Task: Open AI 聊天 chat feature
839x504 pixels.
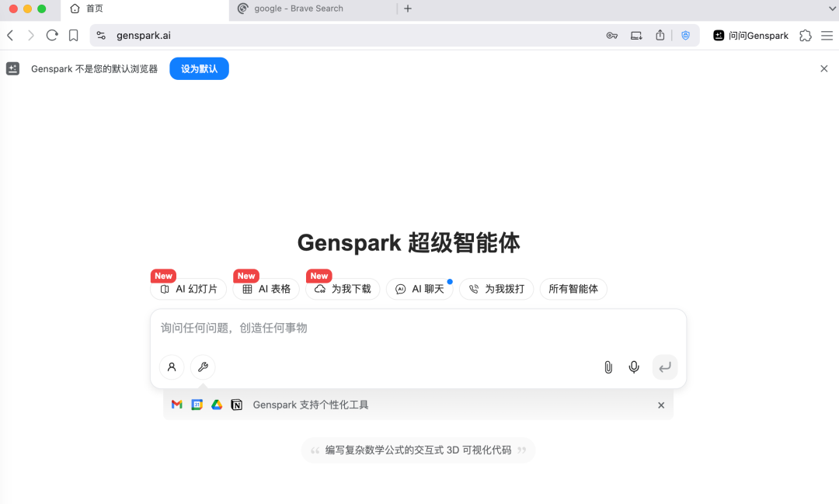Action: [419, 289]
